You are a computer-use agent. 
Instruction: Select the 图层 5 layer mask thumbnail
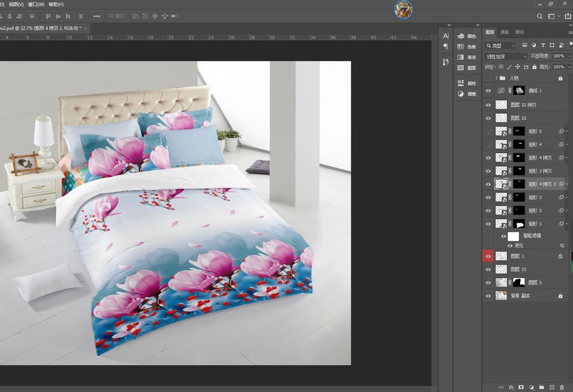click(519, 283)
